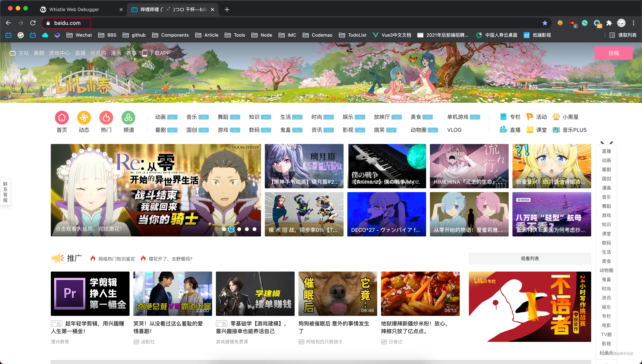Jump to 国创 in side navigator
Image resolution: width=642 pixels, height=364 pixels.
point(606,179)
